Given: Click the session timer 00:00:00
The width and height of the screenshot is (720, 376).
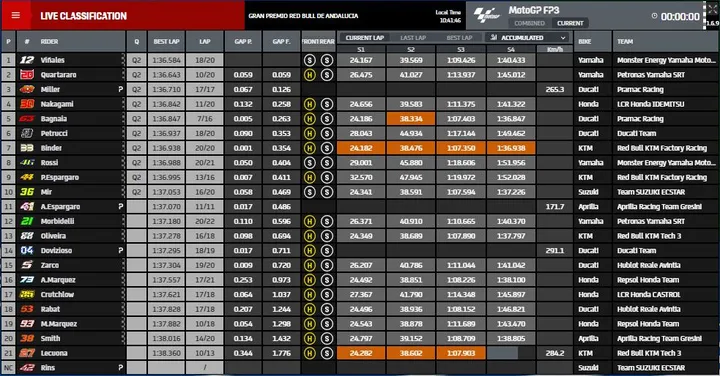Looking at the screenshot, I should coord(680,17).
